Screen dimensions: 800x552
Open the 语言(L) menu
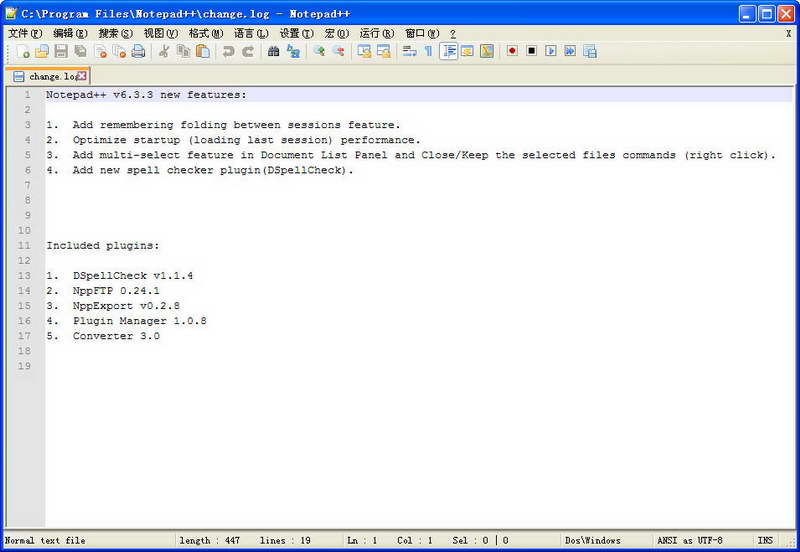tap(251, 34)
